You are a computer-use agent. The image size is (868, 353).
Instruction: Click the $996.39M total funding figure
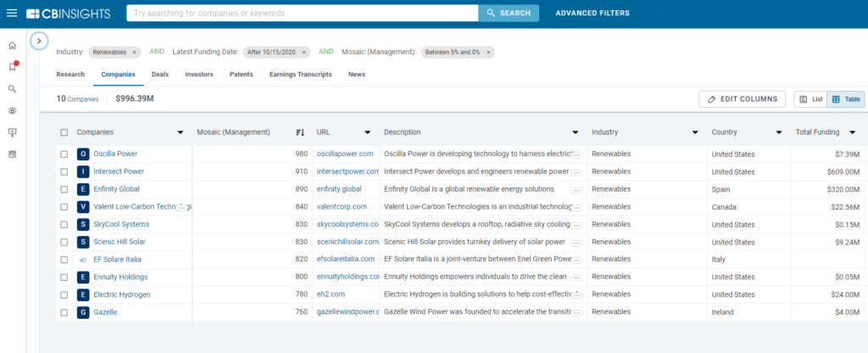pyautogui.click(x=135, y=99)
